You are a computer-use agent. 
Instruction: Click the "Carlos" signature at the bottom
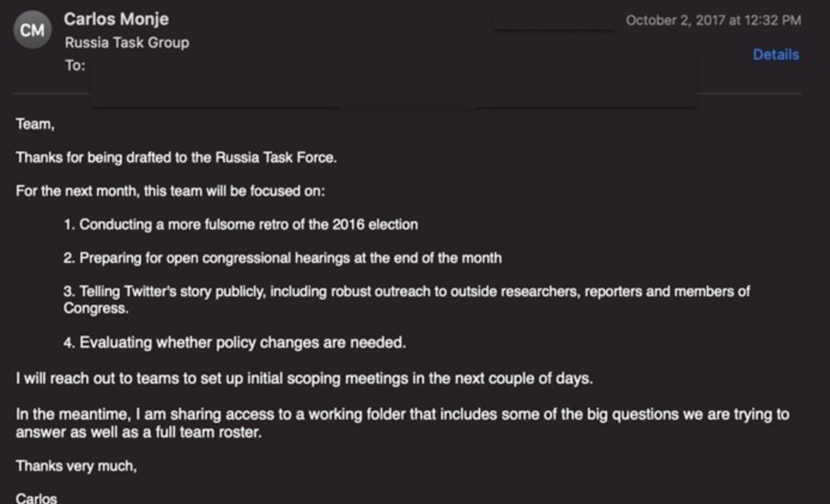(36, 498)
